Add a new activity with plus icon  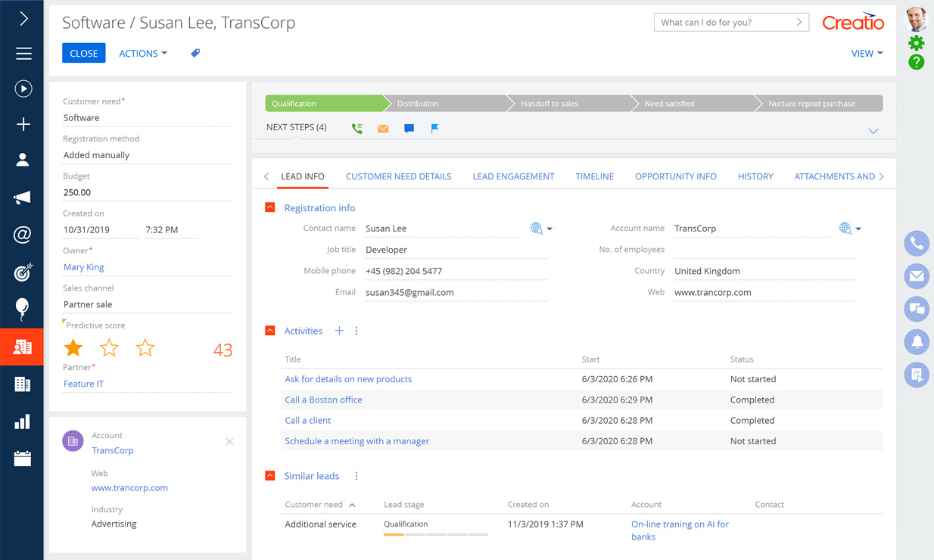click(x=339, y=331)
